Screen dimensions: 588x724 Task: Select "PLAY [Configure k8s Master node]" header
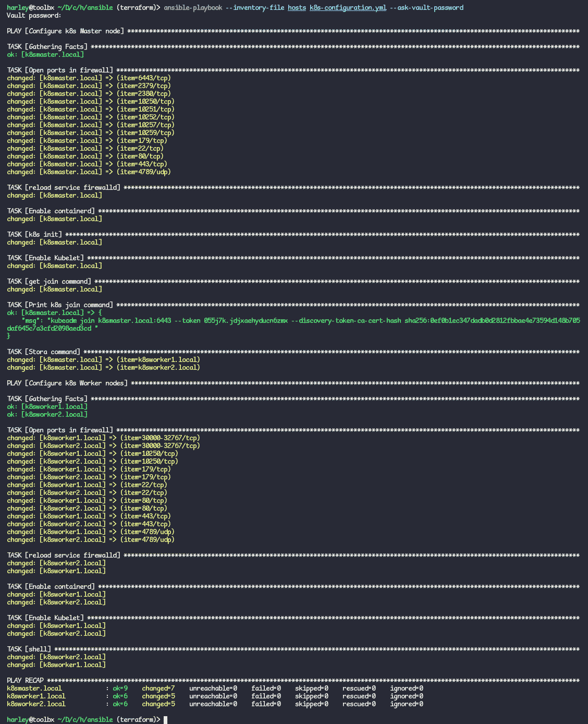pos(65,31)
